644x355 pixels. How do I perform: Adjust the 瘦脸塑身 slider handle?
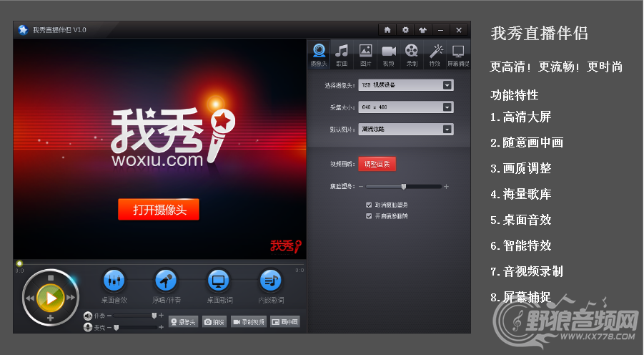(404, 187)
